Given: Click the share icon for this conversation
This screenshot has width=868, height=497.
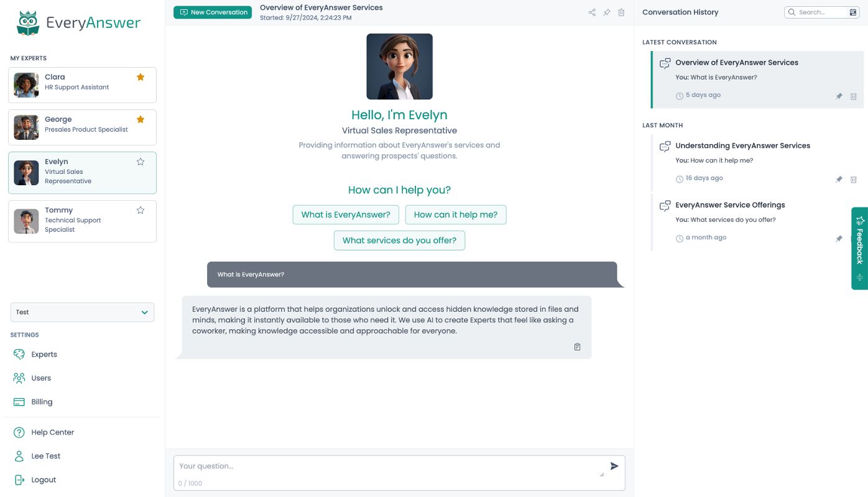Looking at the screenshot, I should point(592,12).
